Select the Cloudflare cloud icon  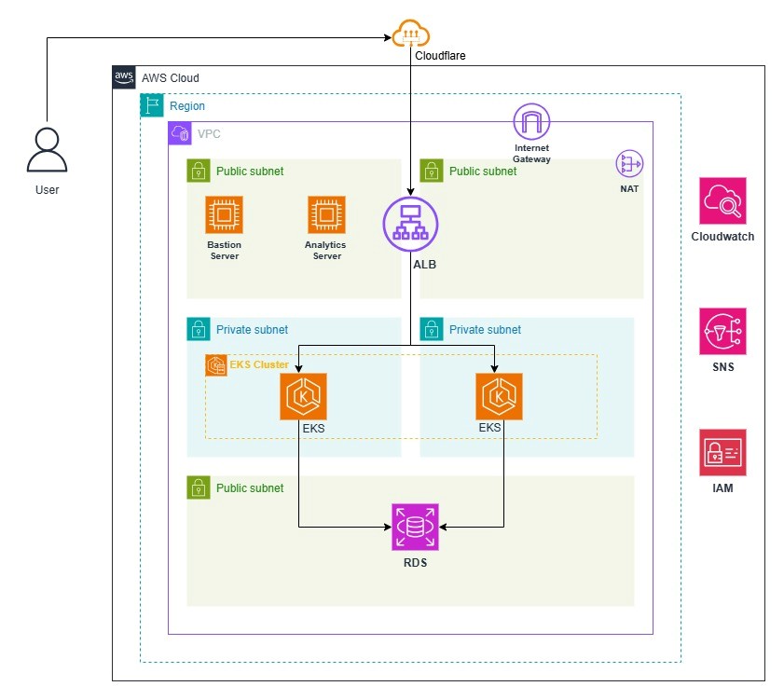point(410,34)
